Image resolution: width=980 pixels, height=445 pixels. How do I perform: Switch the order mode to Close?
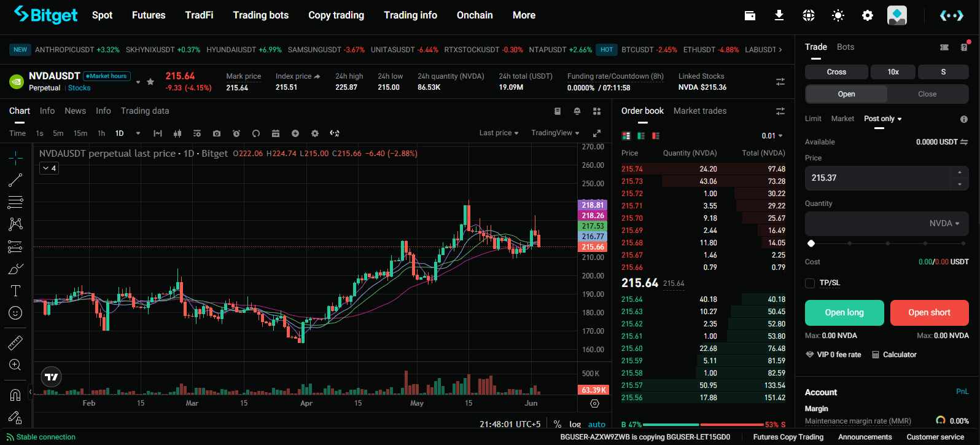click(927, 94)
